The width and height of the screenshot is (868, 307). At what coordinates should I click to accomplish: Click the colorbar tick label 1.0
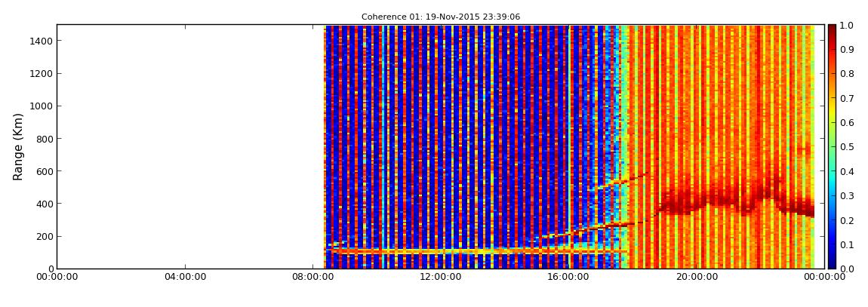[848, 26]
